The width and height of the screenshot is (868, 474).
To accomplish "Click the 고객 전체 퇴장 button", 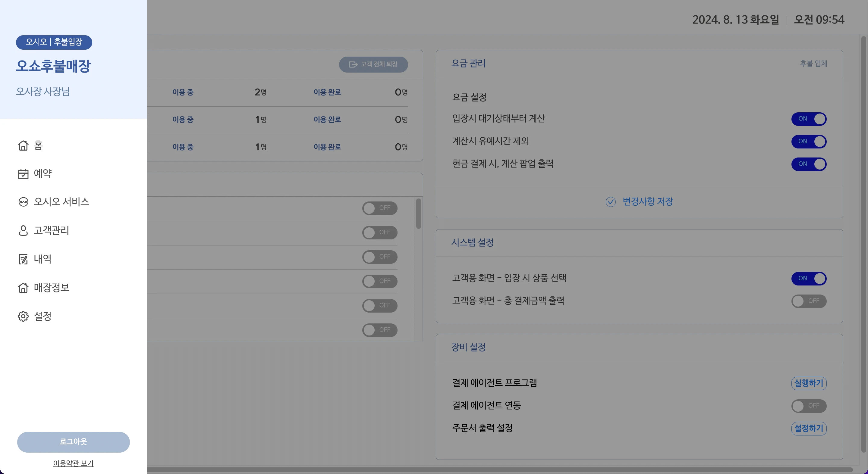I will (373, 64).
